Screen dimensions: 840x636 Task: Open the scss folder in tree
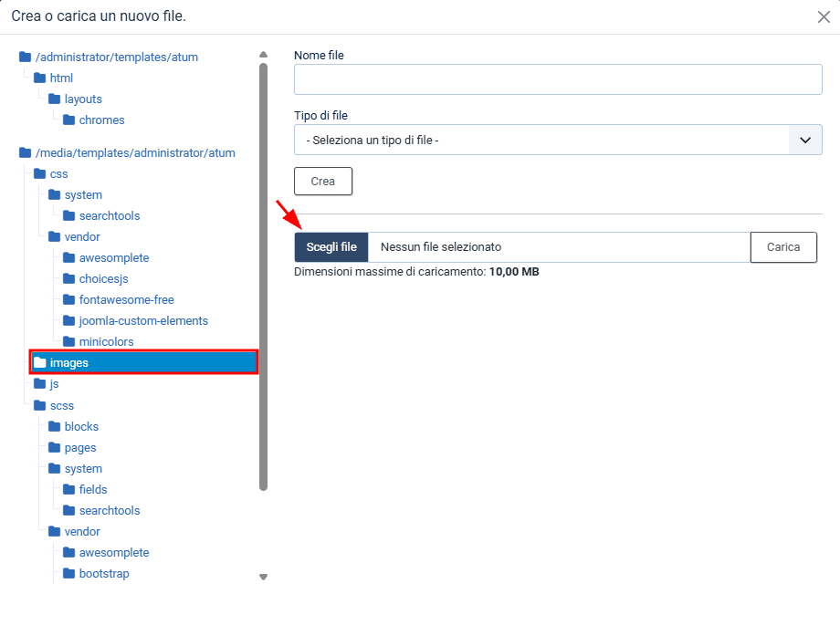coord(61,406)
